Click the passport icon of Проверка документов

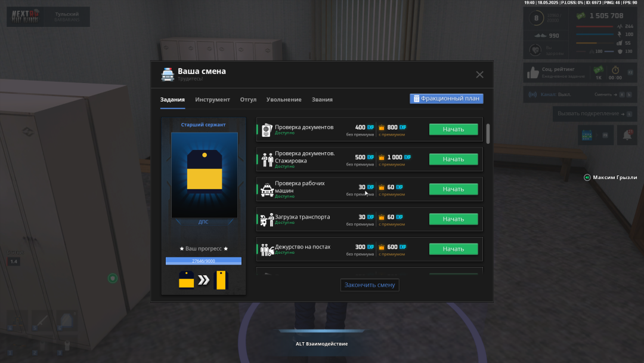267,130
